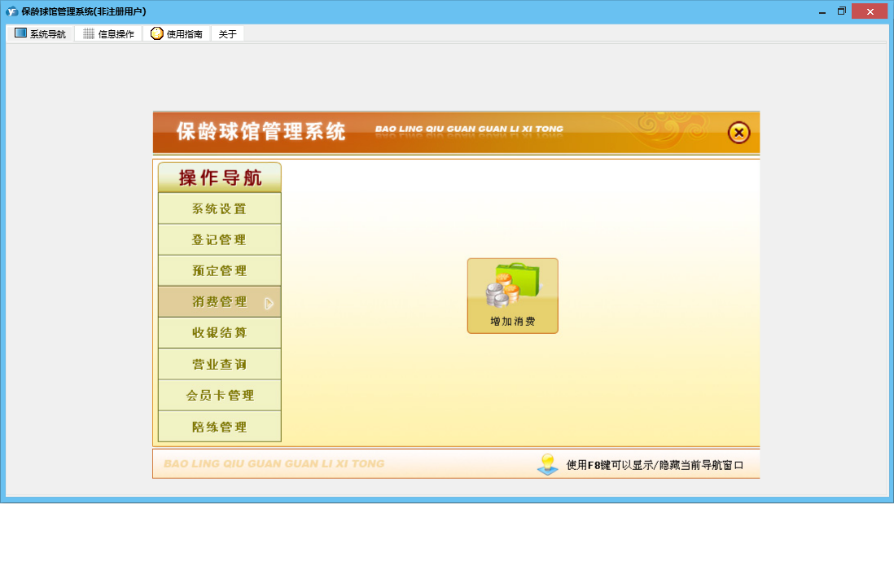Open the 使用指南 menu
This screenshot has height=588, width=894.
coord(177,33)
